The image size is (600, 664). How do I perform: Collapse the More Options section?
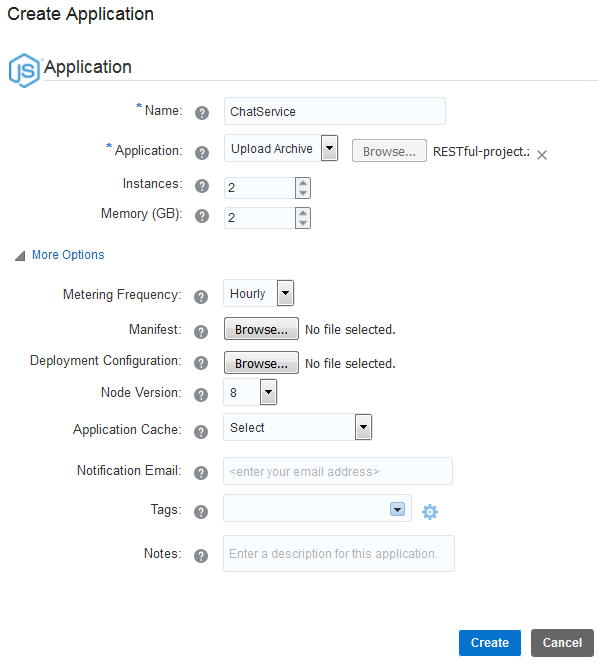[20, 256]
